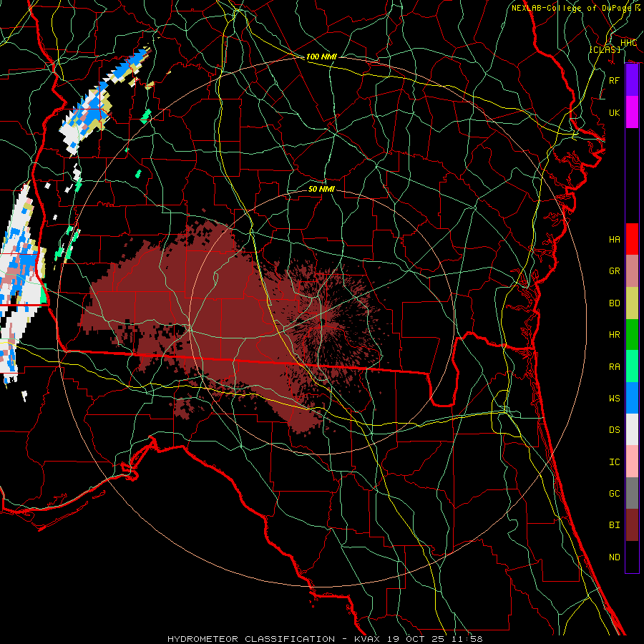644x644 pixels.
Task: Click the UK legend label
Action: tap(614, 112)
